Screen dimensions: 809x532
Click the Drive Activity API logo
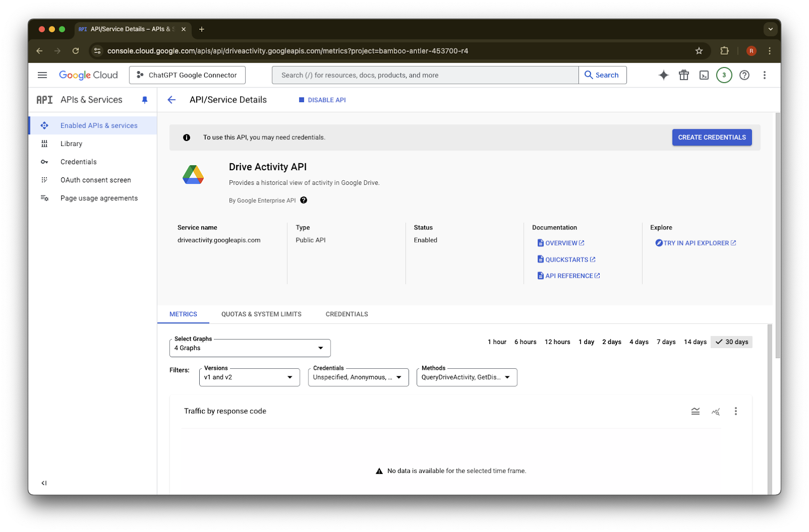[x=193, y=175]
